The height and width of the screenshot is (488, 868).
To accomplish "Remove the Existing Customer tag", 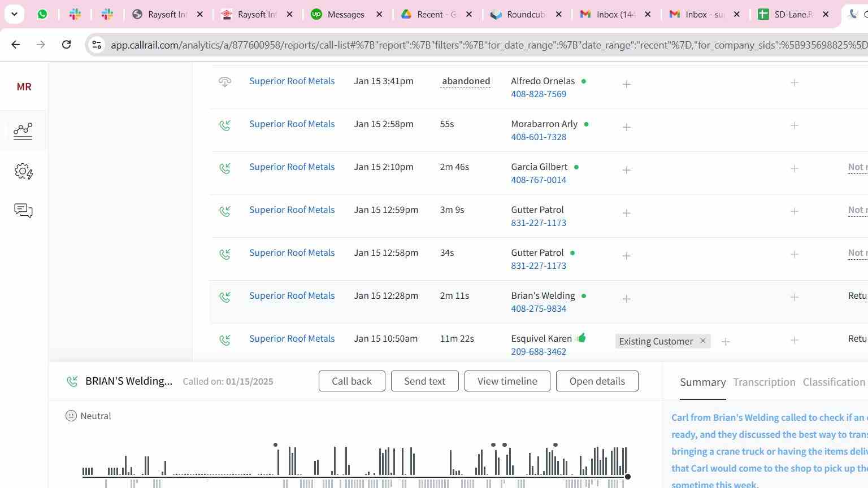I will 703,341.
